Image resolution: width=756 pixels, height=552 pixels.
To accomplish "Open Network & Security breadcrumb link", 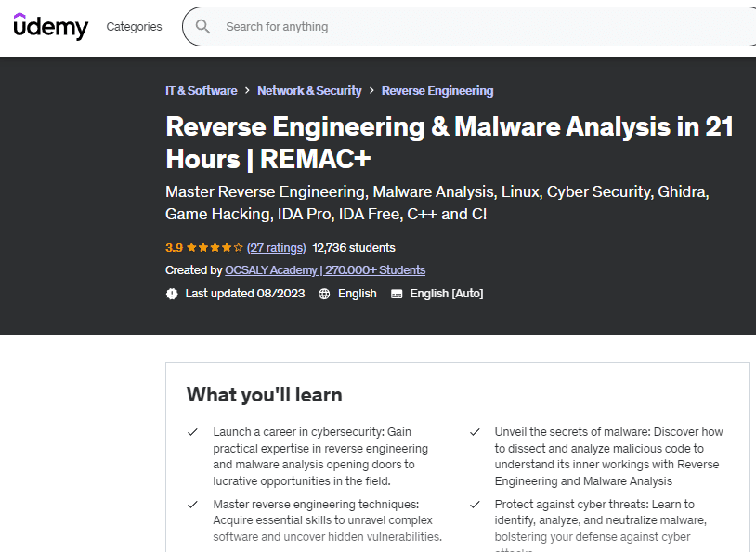I will [309, 91].
